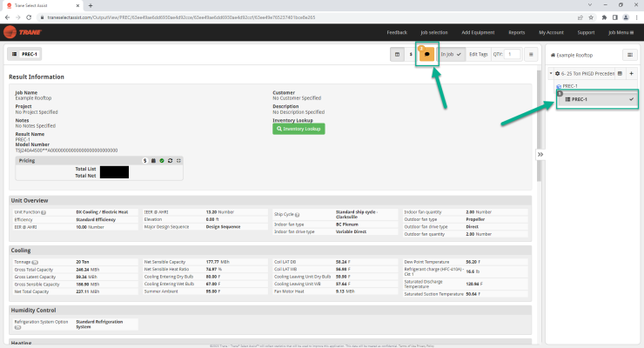Click the Standard Efficiency value
Viewport: 644px width, 348px height.
click(x=96, y=219)
